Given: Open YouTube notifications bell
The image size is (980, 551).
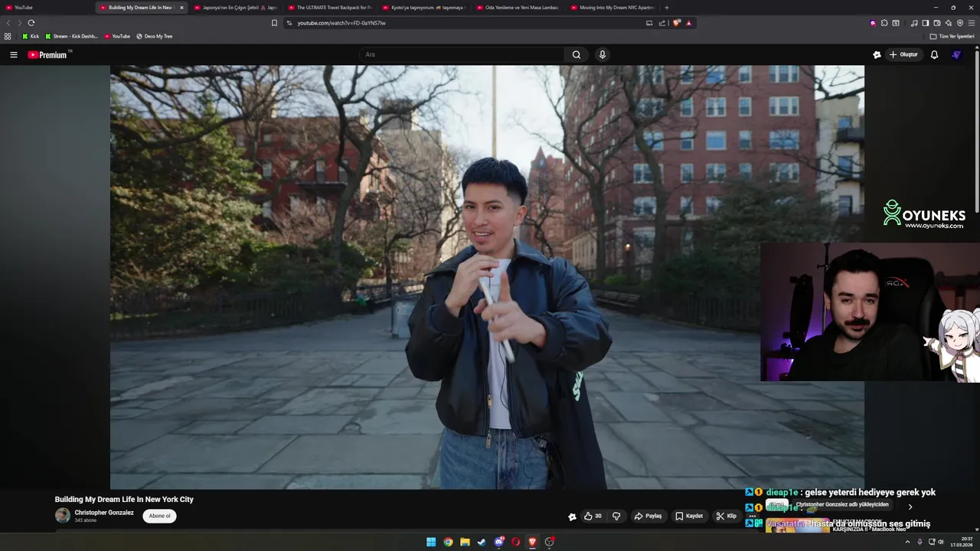Looking at the screenshot, I should (934, 54).
